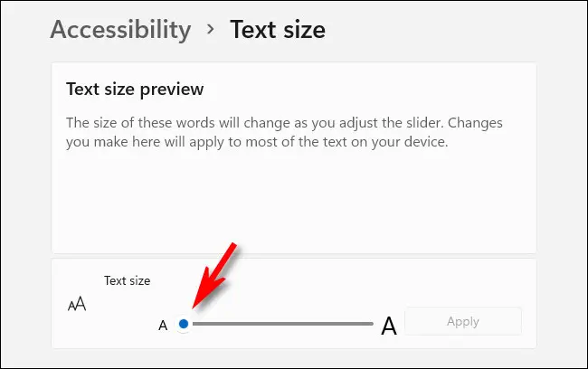Click the breadcrumb chevron separator
This screenshot has width=588, height=369.
click(211, 29)
